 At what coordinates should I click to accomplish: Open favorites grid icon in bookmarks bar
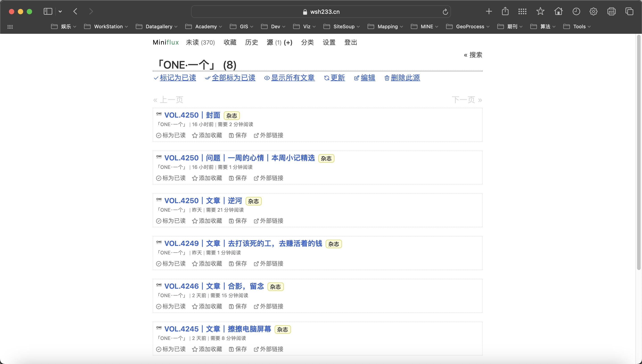(x=10, y=27)
